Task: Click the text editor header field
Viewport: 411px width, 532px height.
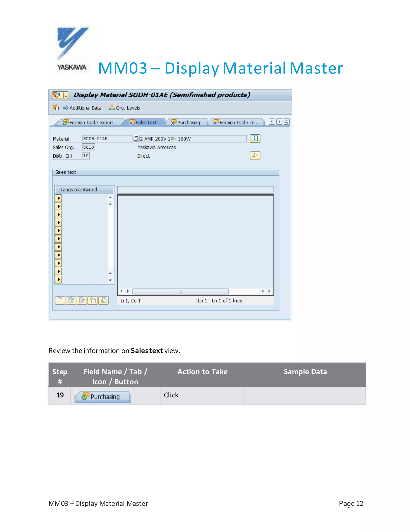Action: (x=195, y=190)
